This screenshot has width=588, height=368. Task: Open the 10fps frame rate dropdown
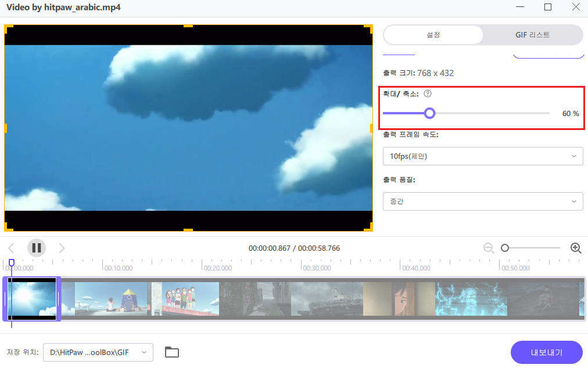pos(483,156)
